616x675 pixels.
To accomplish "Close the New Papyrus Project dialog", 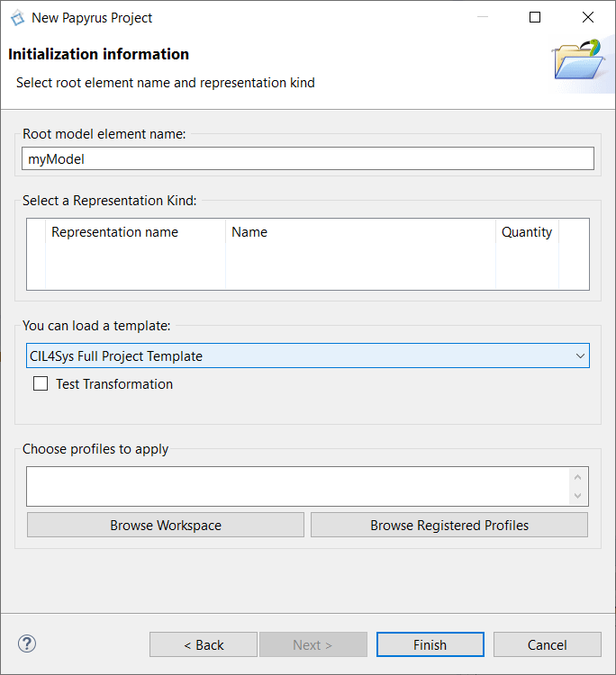I will [x=588, y=17].
